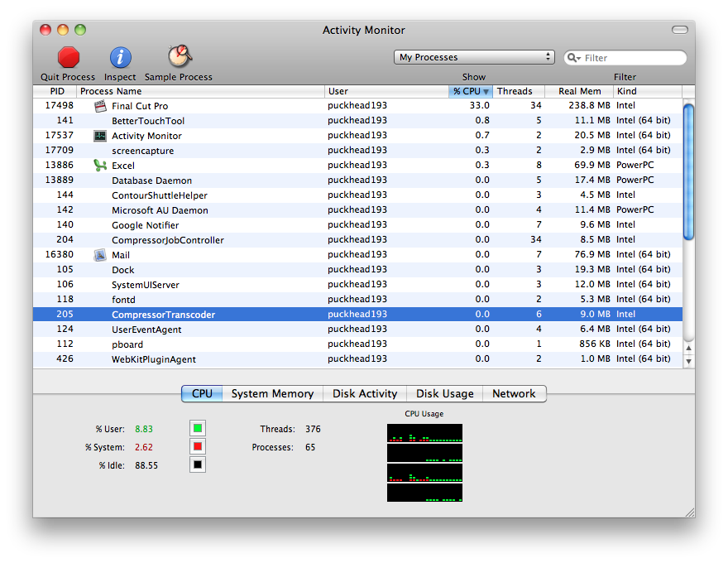Click the green % User color swatch
Viewport: 728px width, 563px height.
[198, 428]
